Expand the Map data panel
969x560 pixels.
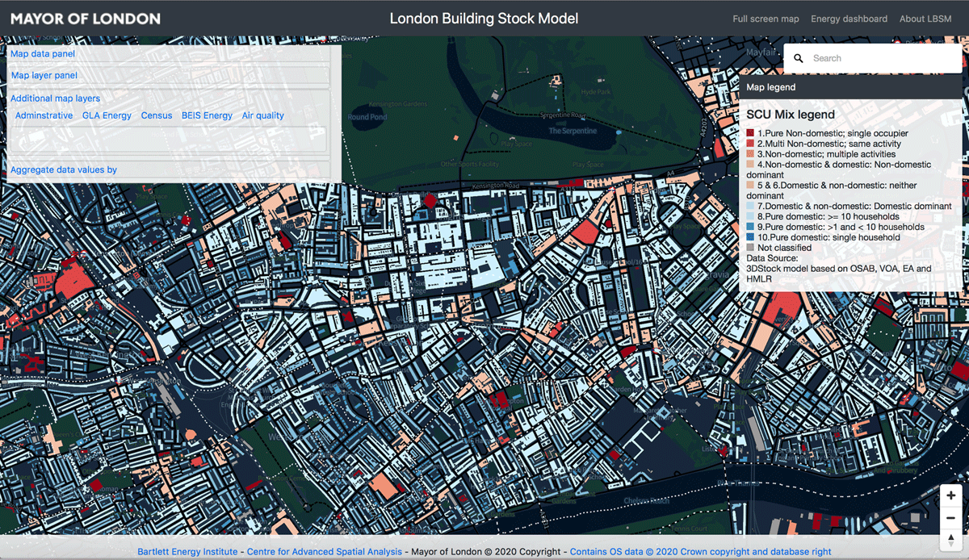tap(43, 54)
